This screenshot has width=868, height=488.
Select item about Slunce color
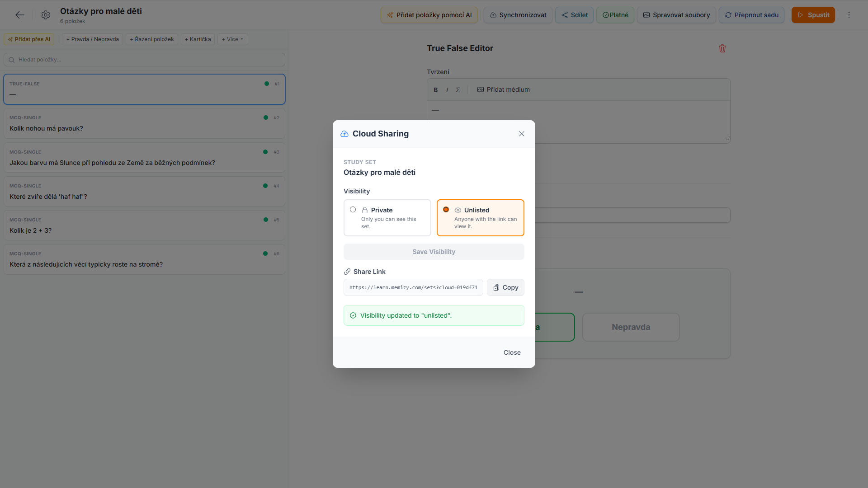tap(144, 157)
